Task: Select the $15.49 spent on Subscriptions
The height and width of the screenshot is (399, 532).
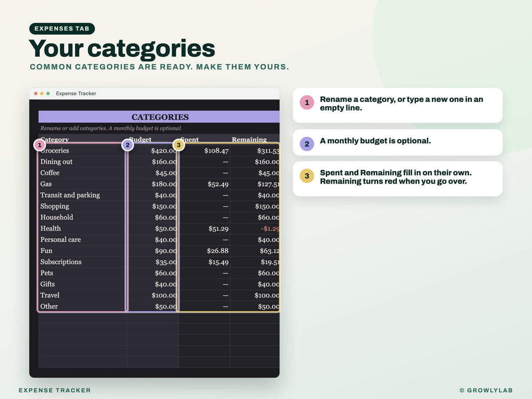Action: [204, 262]
